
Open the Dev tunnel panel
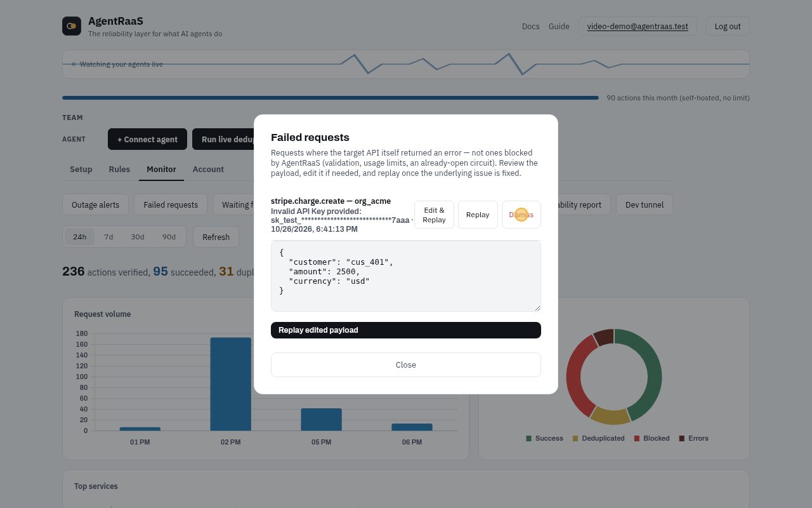645,204
